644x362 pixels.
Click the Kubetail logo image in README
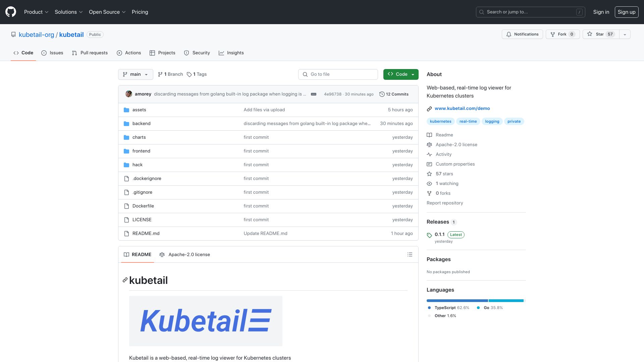(206, 321)
